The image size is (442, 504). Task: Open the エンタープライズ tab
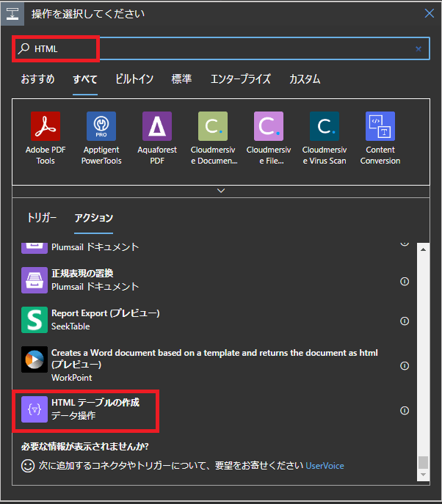click(240, 79)
